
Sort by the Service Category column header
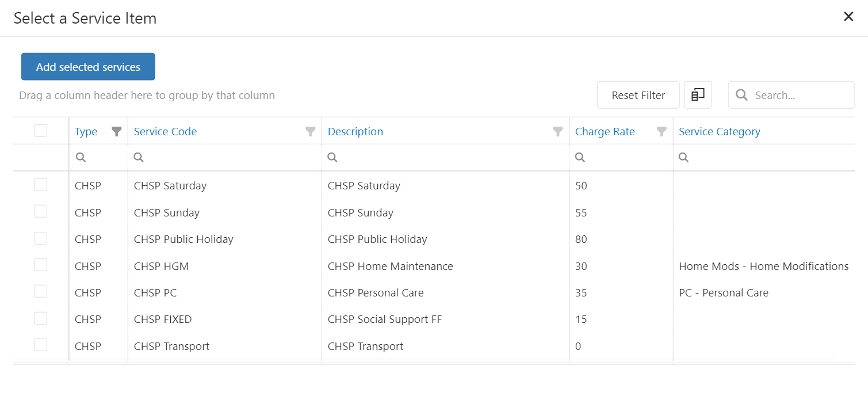point(720,132)
